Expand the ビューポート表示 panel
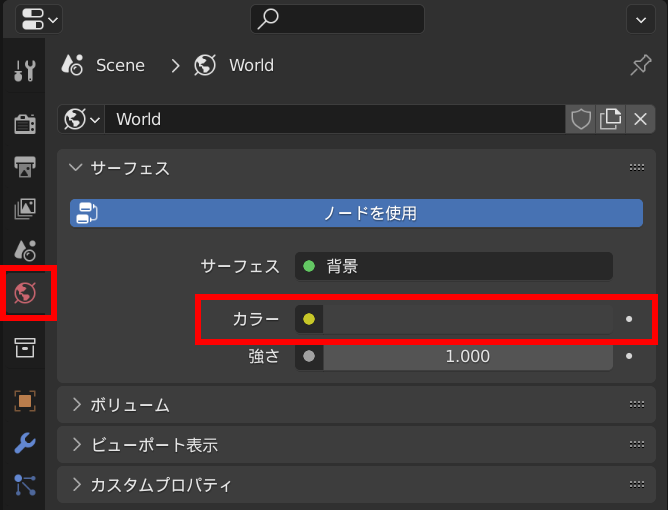The image size is (668, 510). click(x=154, y=445)
